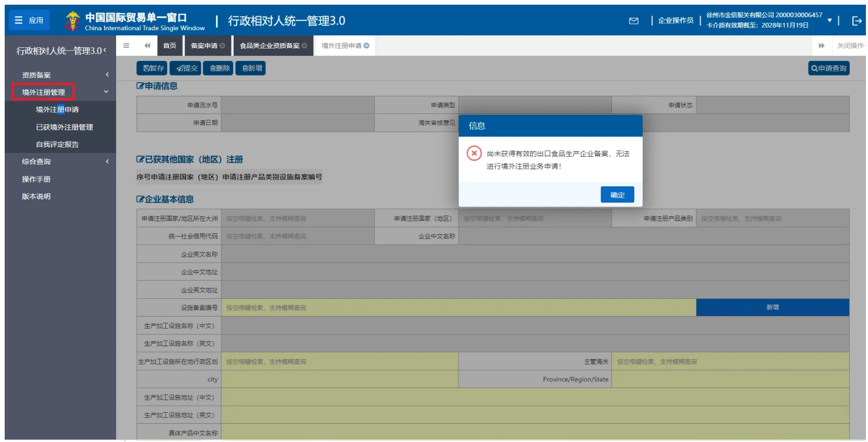Click the 企业操作员 label
The width and height of the screenshot is (868, 442).
[x=675, y=21]
